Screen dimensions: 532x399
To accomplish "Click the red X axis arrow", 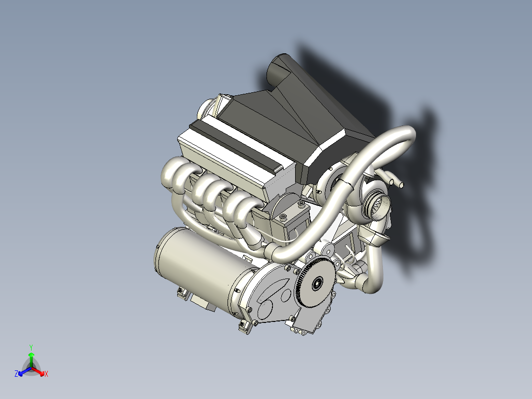I will click(x=38, y=371).
